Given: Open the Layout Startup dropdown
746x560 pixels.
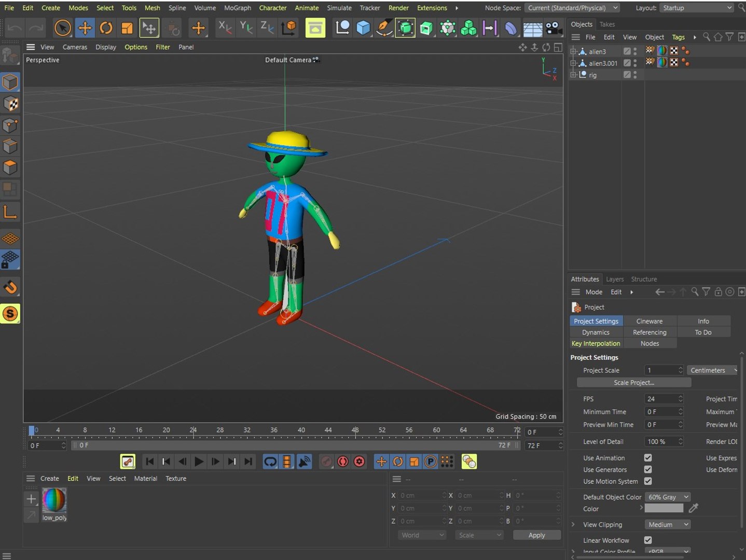Looking at the screenshot, I should pos(697,8).
